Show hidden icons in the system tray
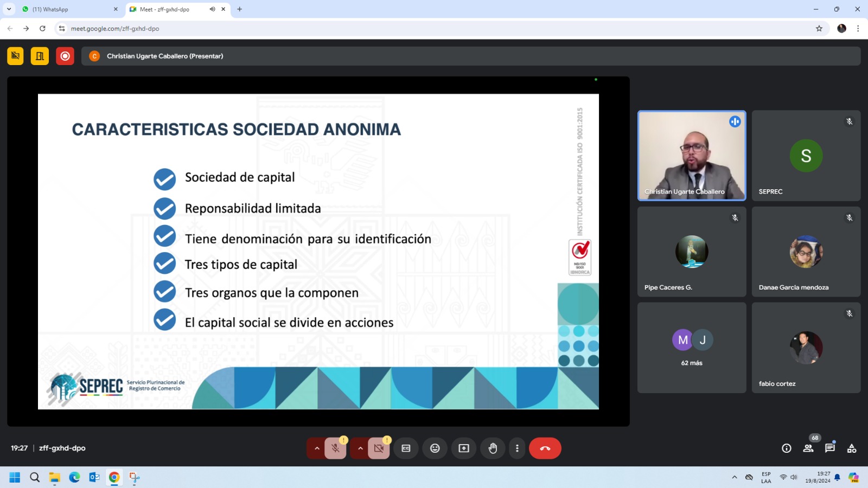 (x=734, y=478)
